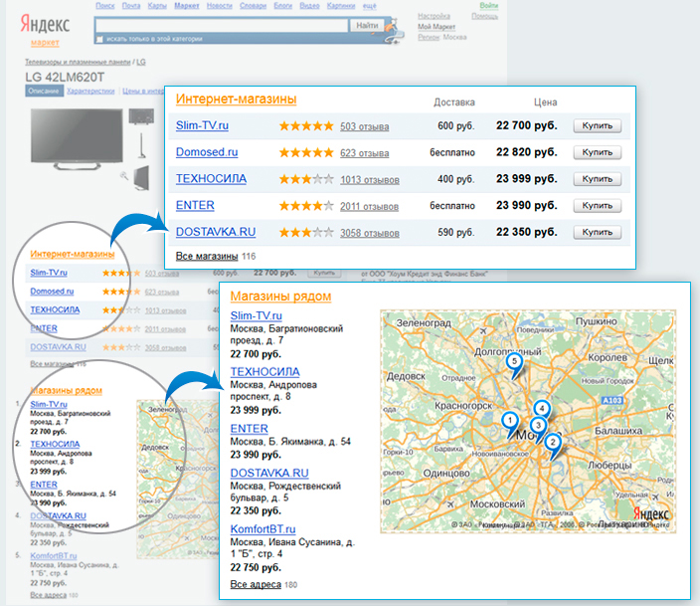
Task: Click 'Все магазины' link in enlarged shop panel
Action: (x=207, y=256)
